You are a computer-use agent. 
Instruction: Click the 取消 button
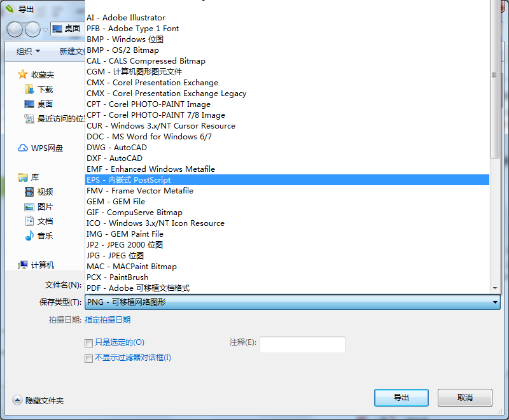click(465, 398)
